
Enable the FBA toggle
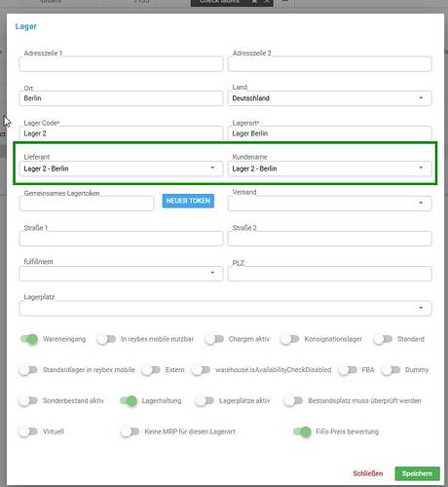[348, 370]
